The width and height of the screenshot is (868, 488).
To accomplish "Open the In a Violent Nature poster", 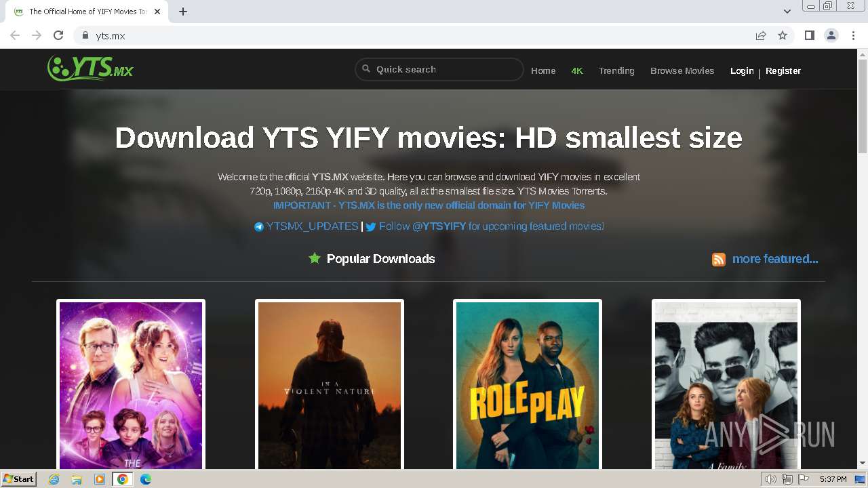I will tap(330, 385).
